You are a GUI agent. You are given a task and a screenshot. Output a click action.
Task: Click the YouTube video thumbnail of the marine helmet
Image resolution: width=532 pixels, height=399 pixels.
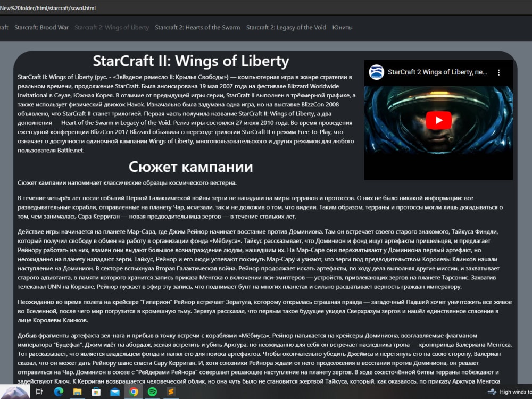point(438,120)
